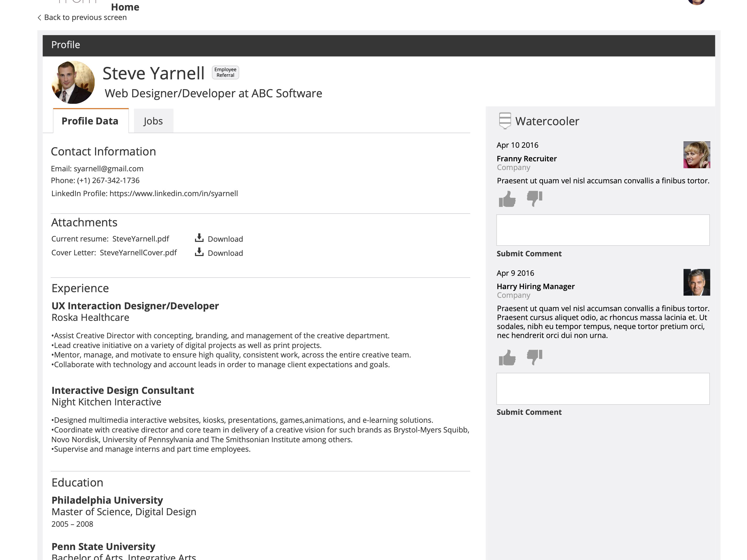Click the download icon for SteveYarnell.pdf

199,238
